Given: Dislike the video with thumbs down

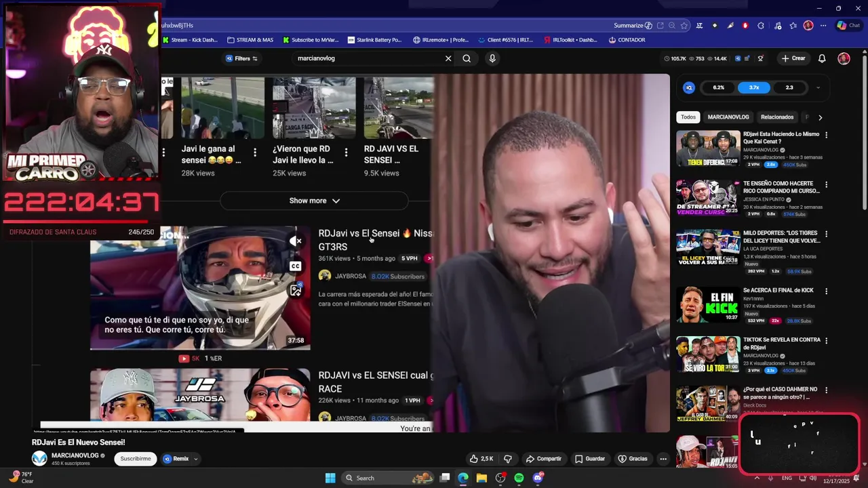Looking at the screenshot, I should pos(508,459).
